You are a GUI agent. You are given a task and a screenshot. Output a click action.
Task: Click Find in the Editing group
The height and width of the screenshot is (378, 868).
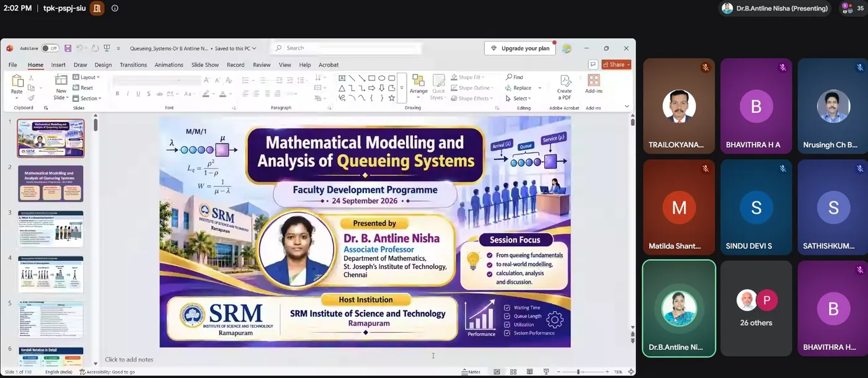click(x=515, y=77)
